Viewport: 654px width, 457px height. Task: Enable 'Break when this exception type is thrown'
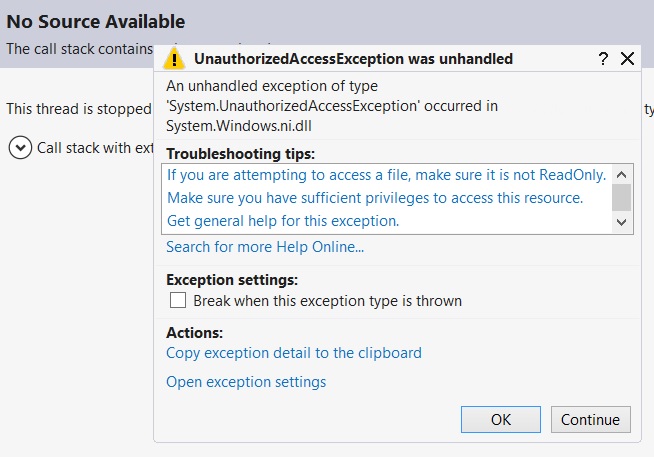[x=178, y=300]
